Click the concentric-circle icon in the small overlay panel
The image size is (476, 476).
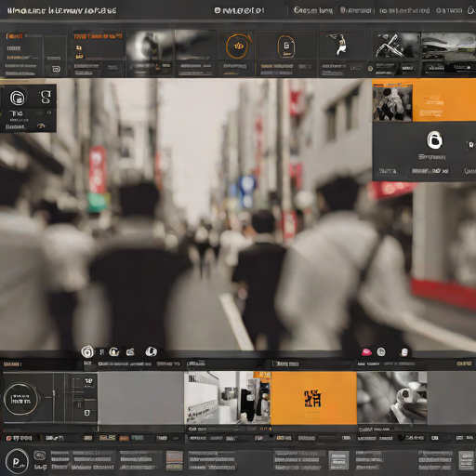[18, 98]
